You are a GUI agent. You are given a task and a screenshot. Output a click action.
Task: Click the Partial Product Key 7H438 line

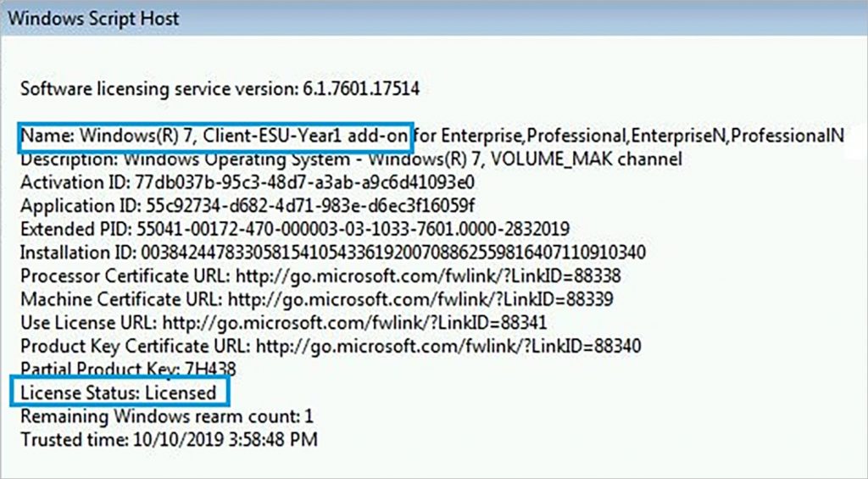128,369
